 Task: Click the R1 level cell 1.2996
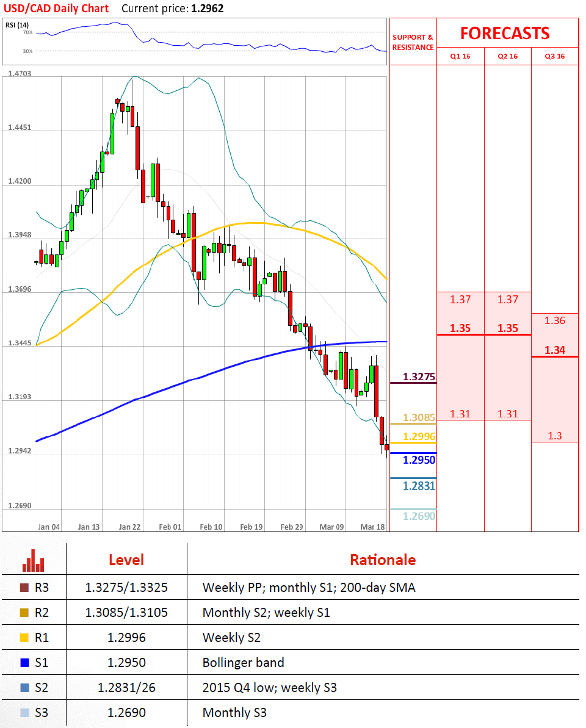pos(126,638)
